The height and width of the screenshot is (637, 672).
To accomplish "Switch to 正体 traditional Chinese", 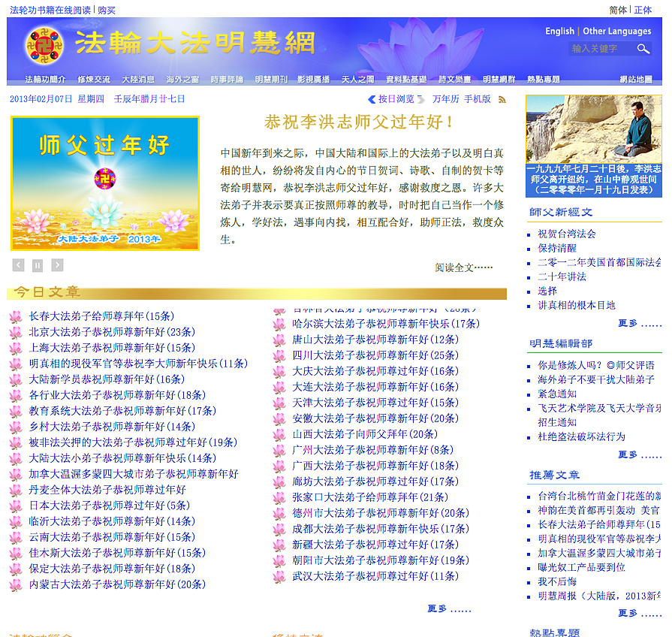I will coord(643,10).
